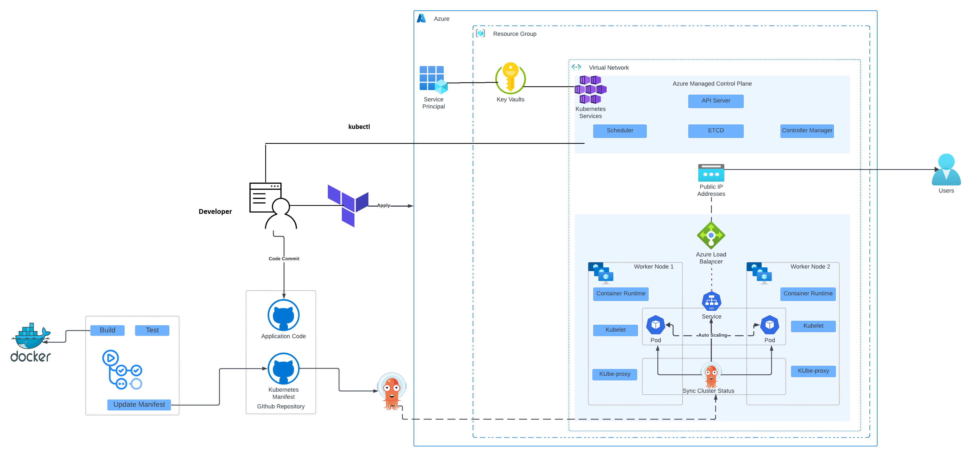Select the Auto Scaling label
980x457 pixels.
pyautogui.click(x=712, y=335)
